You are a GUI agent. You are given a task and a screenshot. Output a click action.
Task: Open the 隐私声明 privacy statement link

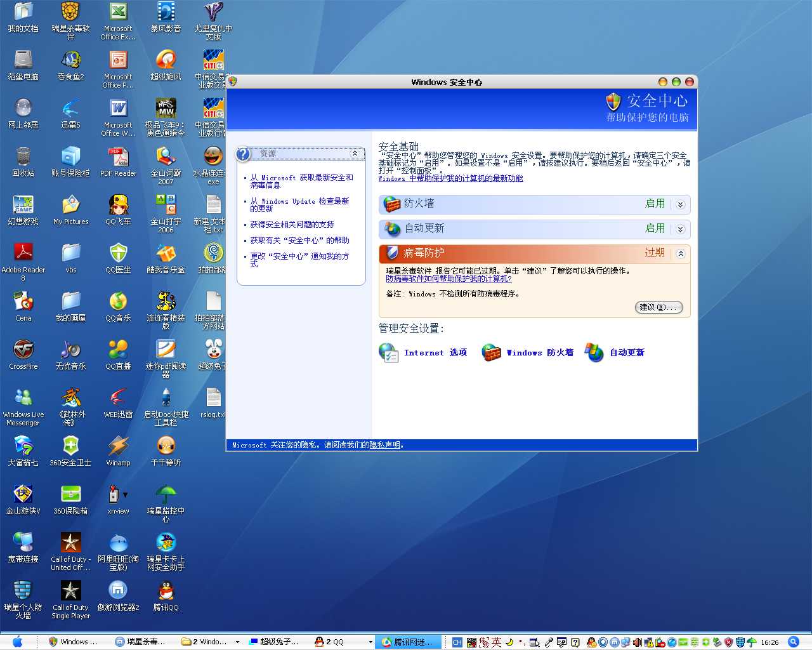tap(384, 445)
